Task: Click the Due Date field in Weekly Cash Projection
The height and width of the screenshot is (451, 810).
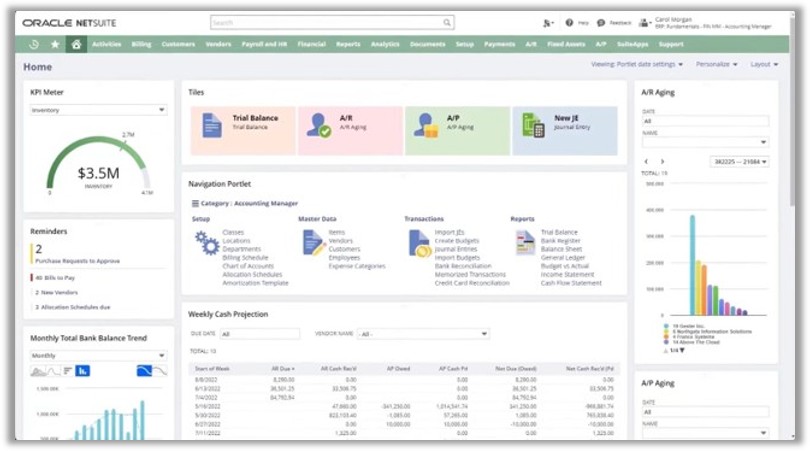Action: pyautogui.click(x=260, y=334)
